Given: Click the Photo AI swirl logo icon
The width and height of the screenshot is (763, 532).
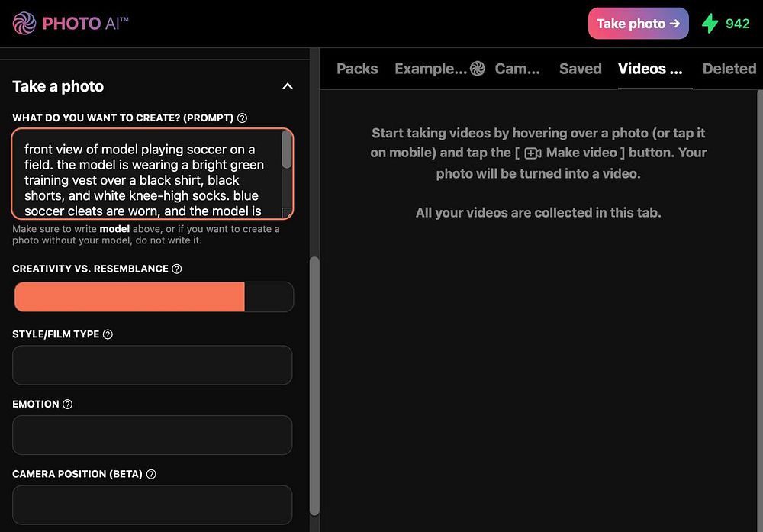Looking at the screenshot, I should [24, 24].
